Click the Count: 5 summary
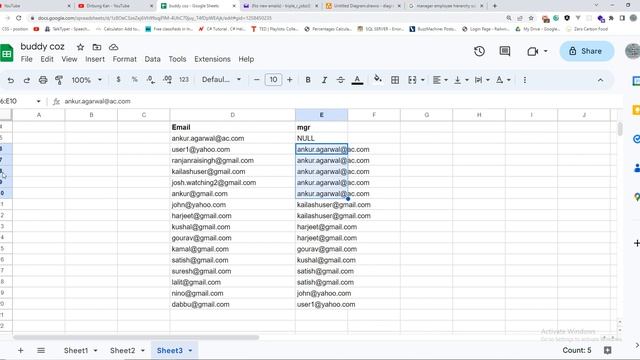The height and width of the screenshot is (360, 640). click(x=576, y=350)
